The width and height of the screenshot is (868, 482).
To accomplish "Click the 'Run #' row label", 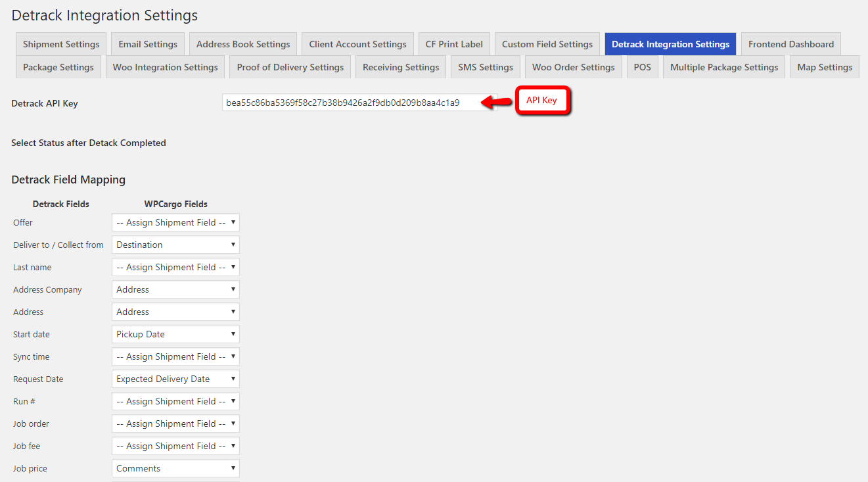I will (24, 401).
